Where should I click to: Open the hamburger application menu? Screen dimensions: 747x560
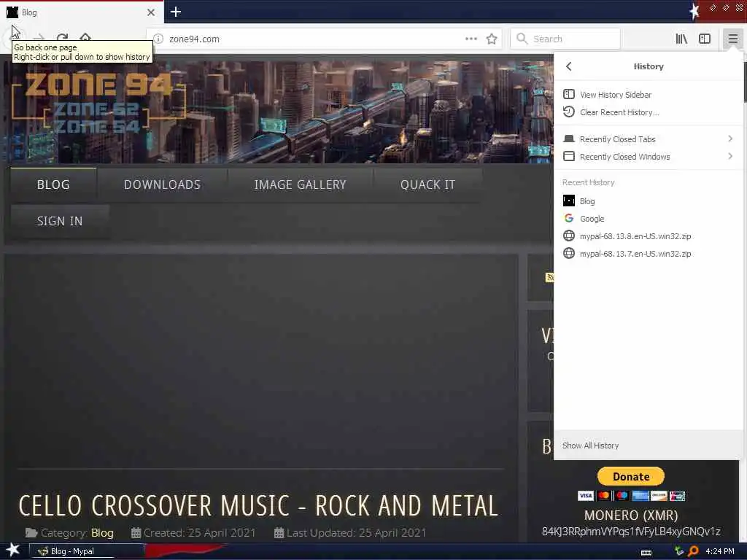[x=732, y=39]
